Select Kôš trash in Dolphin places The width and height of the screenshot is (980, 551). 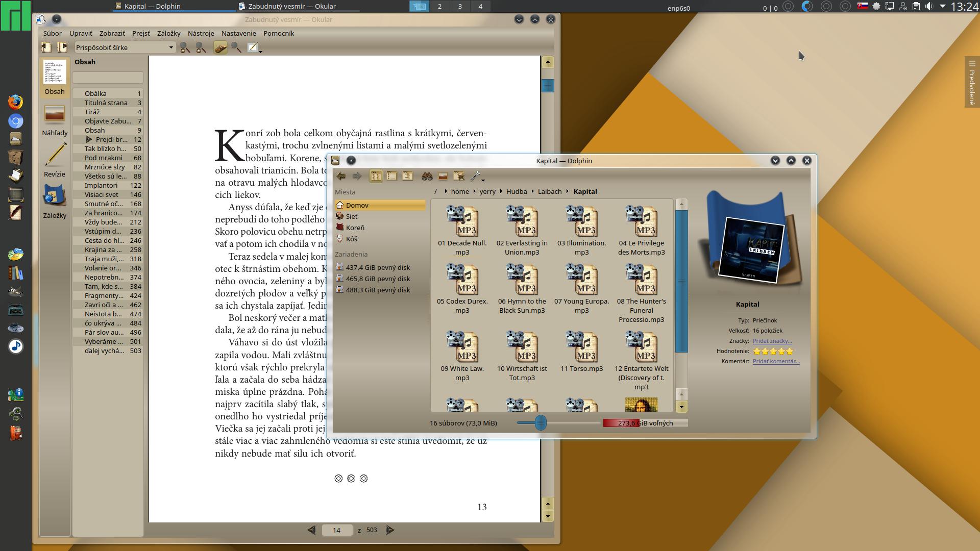tap(380, 239)
